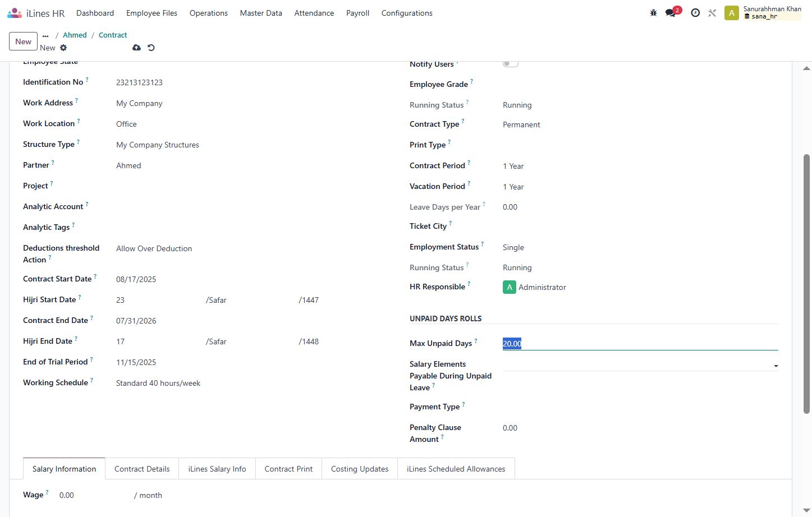
Task: Save the record with the cloud icon
Action: click(136, 48)
